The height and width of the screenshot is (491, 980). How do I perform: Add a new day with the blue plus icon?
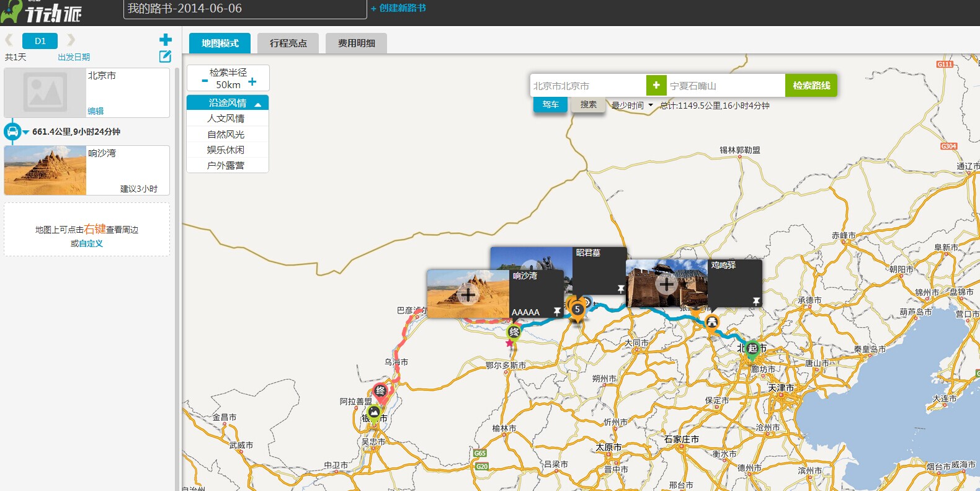pos(165,40)
